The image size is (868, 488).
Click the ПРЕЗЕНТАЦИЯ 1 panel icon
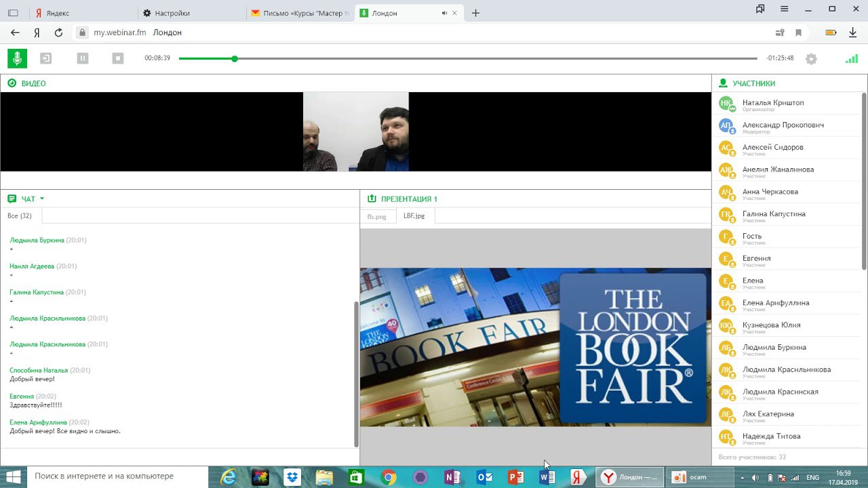[372, 199]
